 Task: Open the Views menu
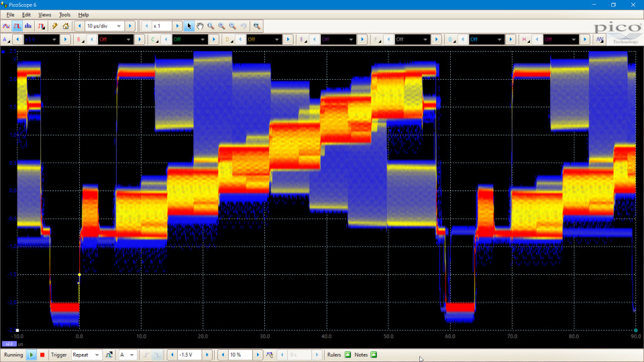[x=44, y=14]
